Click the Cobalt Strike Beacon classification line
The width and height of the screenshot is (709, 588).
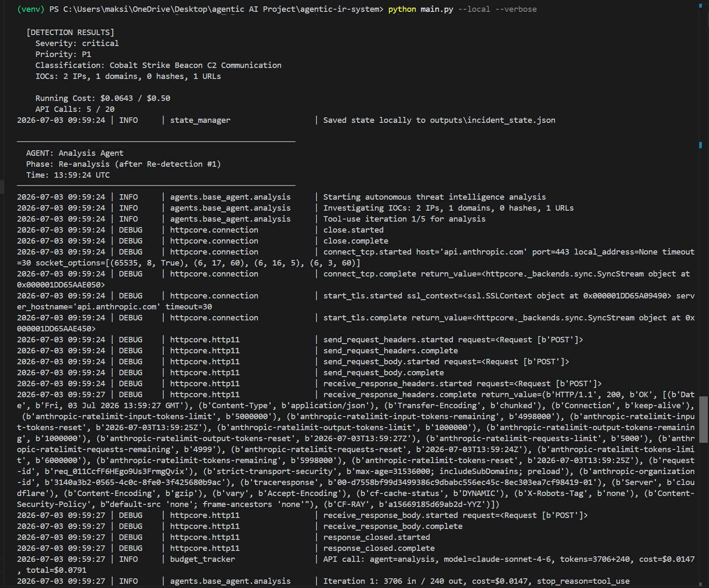point(158,65)
